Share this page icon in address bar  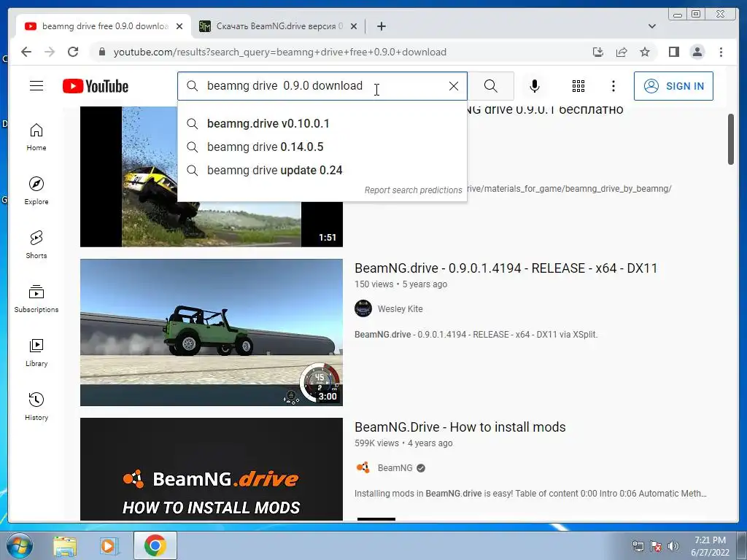[622, 52]
